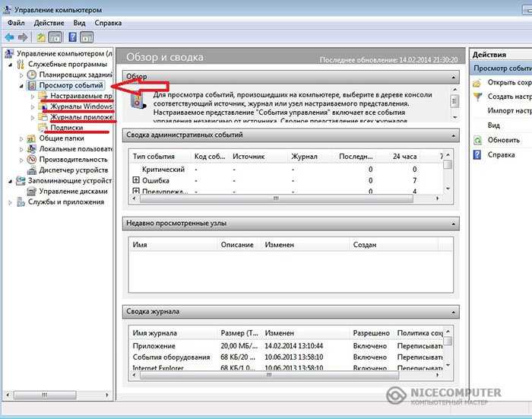Select Журналы приложений и служб item
The width and height of the screenshot is (532, 419).
[x=81, y=117]
